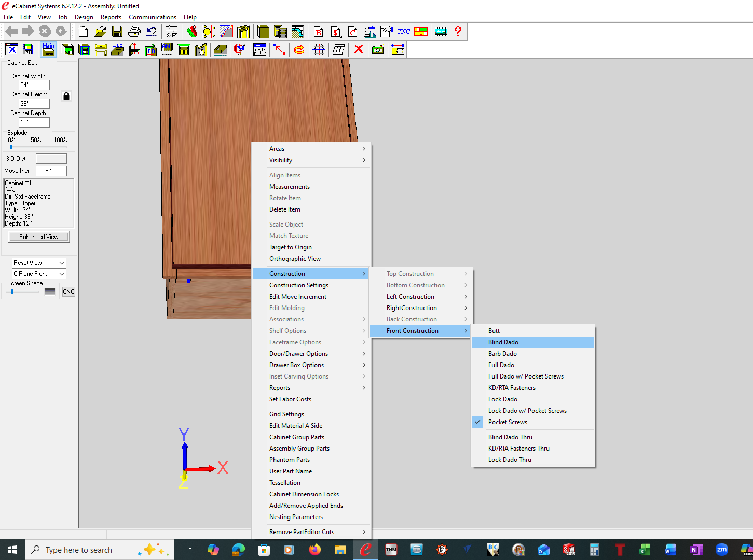Click the Enhanced View button
The height and width of the screenshot is (560, 753).
[39, 237]
